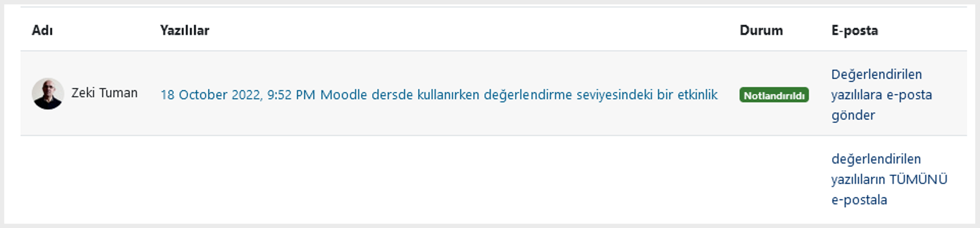Click Değerlendirilen at the start of email link
The height and width of the screenshot is (228, 980).
point(876,74)
